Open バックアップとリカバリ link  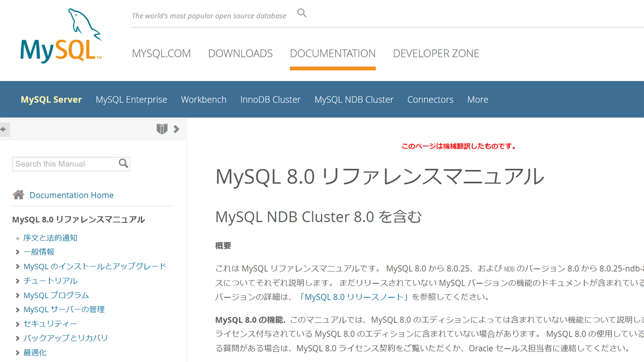pyautogui.click(x=65, y=338)
